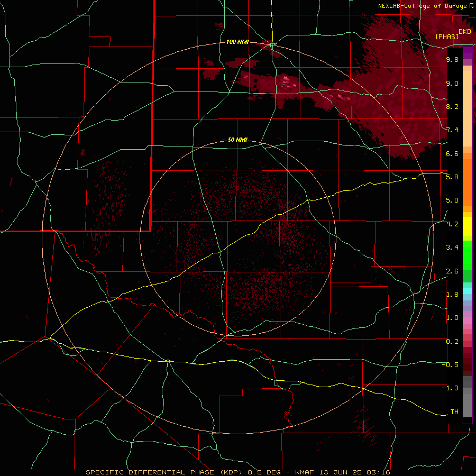476x476 pixels.
Task: Click the 7.4 legend value
Action: tap(452, 130)
